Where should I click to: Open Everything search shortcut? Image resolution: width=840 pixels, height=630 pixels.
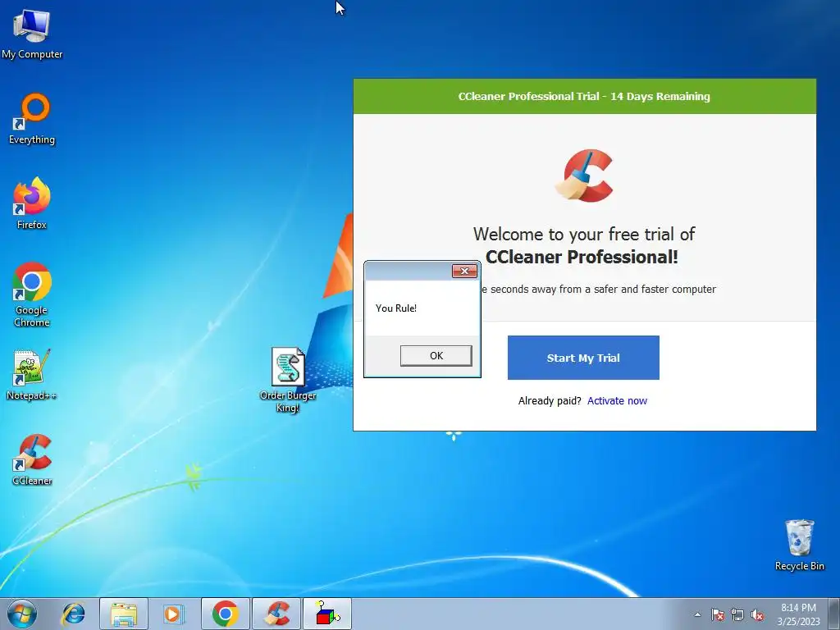(32, 119)
